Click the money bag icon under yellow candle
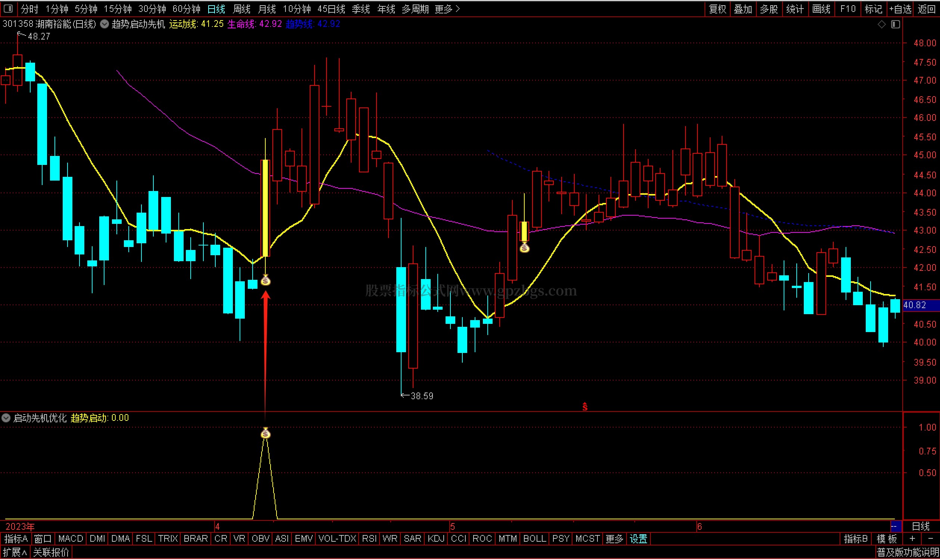This screenshot has height=560, width=940. (266, 281)
